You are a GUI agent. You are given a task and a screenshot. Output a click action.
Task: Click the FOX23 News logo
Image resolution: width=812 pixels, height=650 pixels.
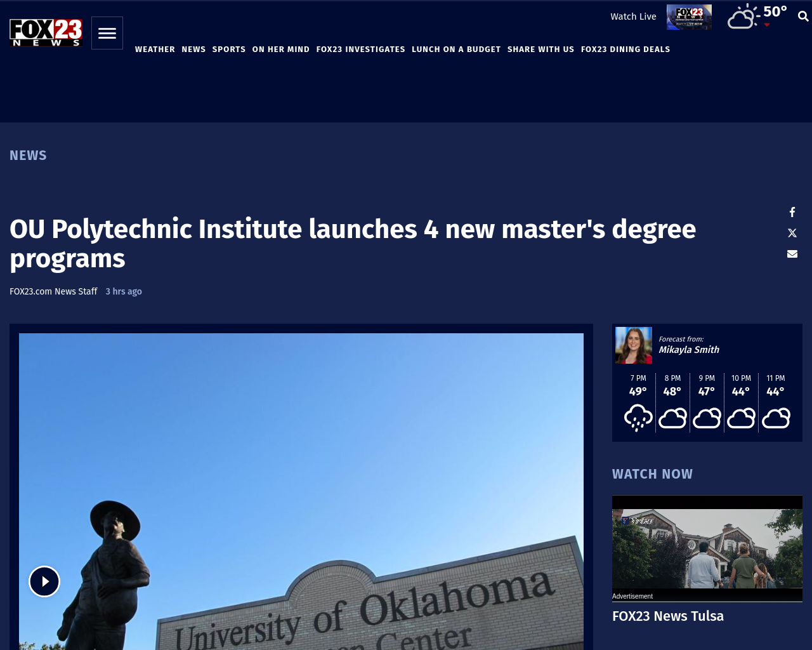[x=46, y=32]
